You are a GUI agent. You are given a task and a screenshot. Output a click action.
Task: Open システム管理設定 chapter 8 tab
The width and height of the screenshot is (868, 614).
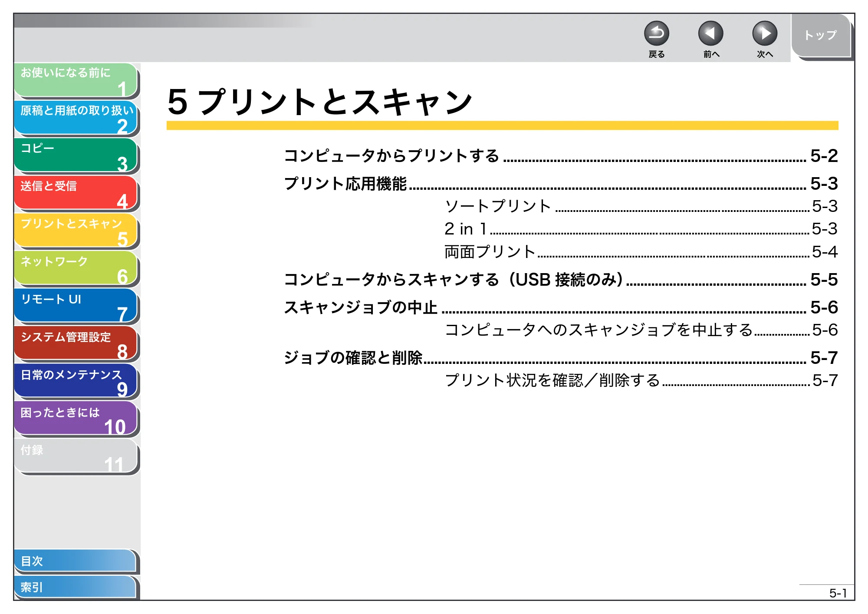coord(76,344)
